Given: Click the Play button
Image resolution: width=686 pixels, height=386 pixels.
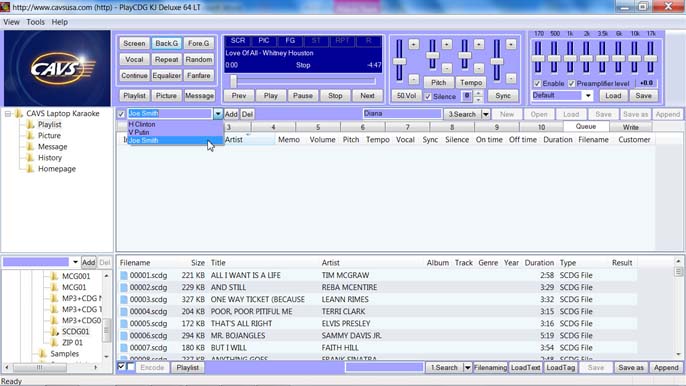Looking at the screenshot, I should [x=270, y=95].
